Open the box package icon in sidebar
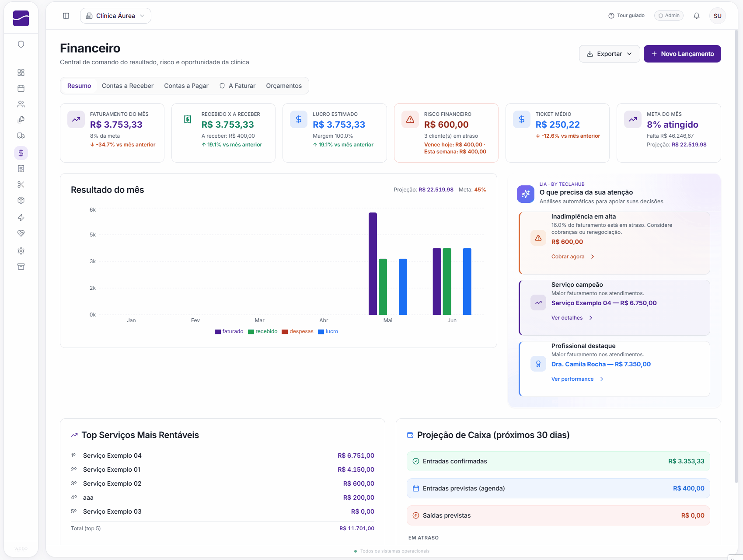This screenshot has width=743, height=560. point(21,200)
